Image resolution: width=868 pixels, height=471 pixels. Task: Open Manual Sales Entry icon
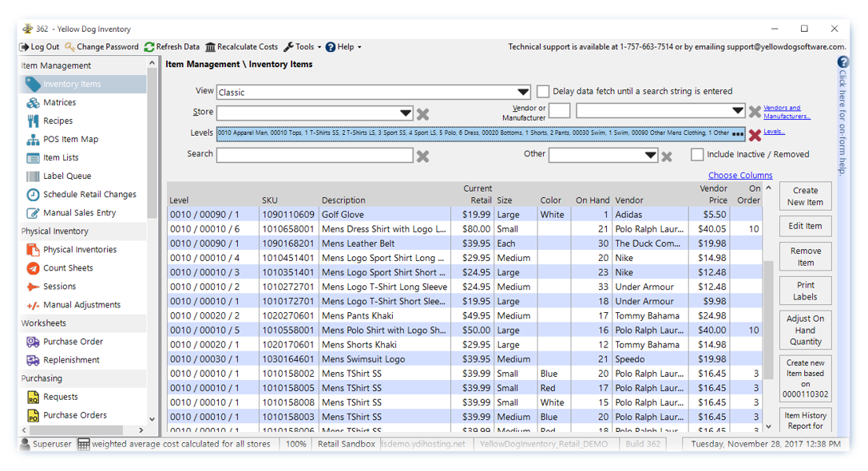click(34, 212)
